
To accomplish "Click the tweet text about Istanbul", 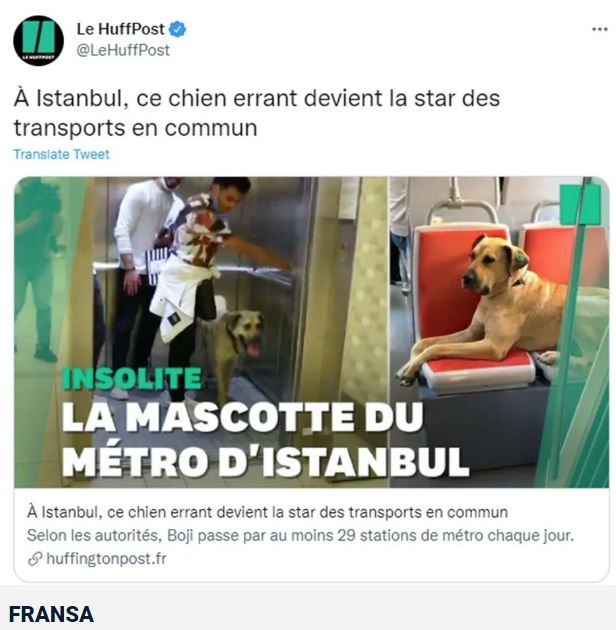I will 257,113.
